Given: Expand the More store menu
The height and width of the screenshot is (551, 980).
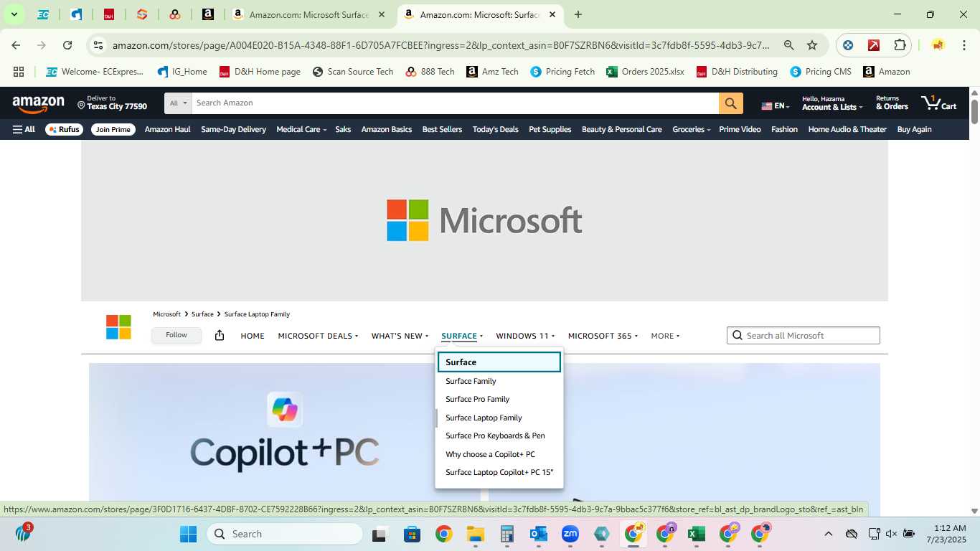Looking at the screenshot, I should point(665,336).
